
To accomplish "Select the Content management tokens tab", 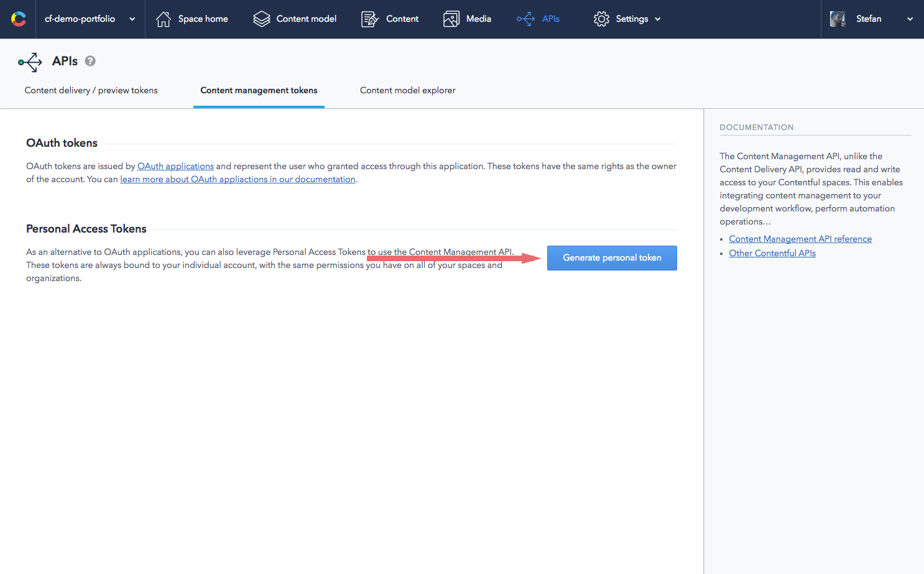I will [x=259, y=91].
